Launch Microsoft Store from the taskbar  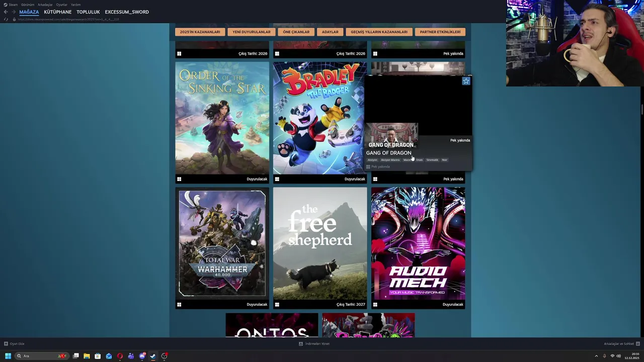pyautogui.click(x=98, y=356)
